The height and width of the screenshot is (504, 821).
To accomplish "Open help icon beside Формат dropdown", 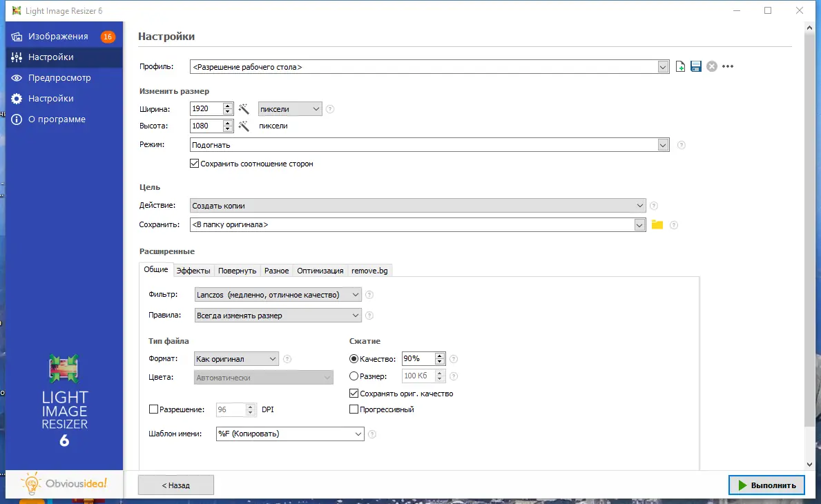I will tap(287, 359).
